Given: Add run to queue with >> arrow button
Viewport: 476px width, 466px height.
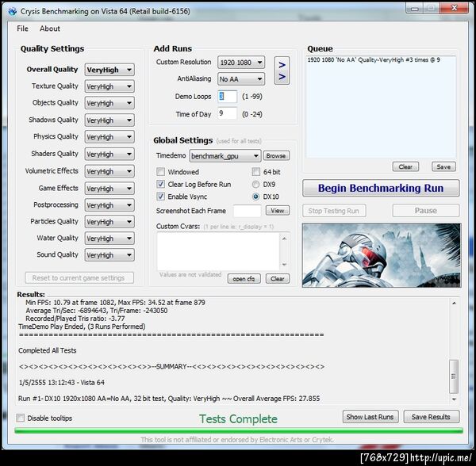Looking at the screenshot, I should (282, 71).
